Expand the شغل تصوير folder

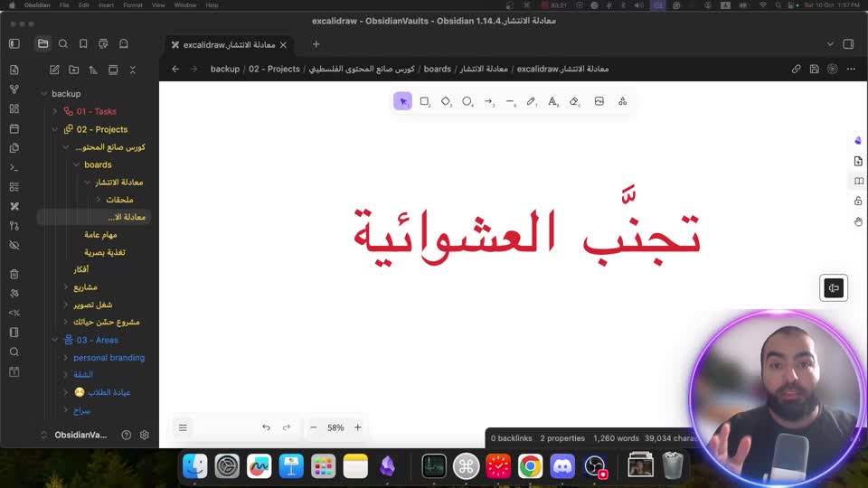(x=66, y=305)
